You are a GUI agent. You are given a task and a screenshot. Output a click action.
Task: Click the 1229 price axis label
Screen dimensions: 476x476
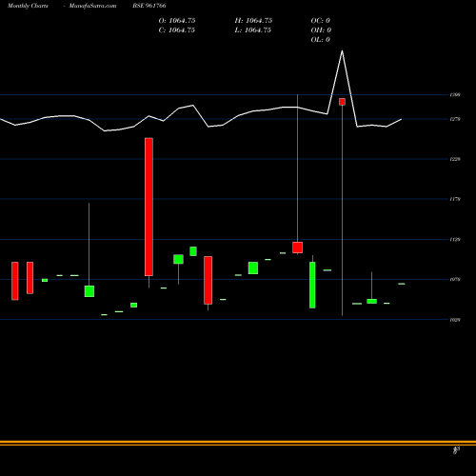(x=455, y=159)
